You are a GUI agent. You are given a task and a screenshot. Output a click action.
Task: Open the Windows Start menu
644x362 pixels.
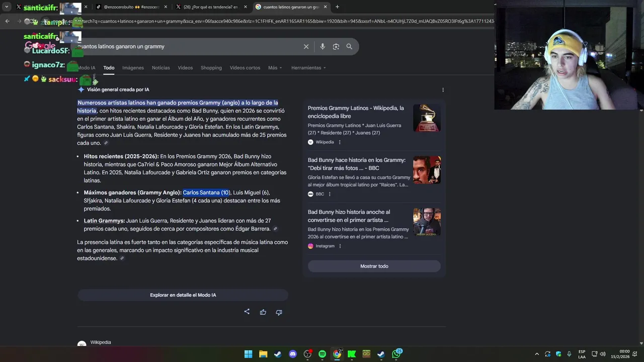coord(248,354)
